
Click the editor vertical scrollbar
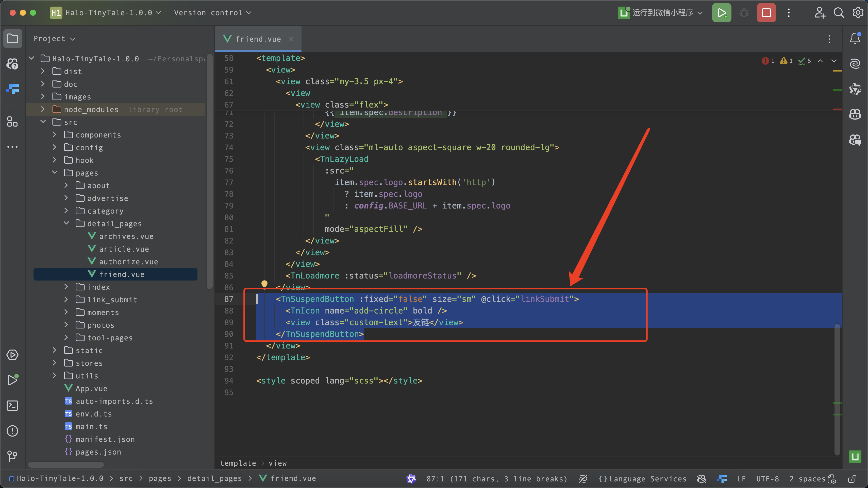837,387
